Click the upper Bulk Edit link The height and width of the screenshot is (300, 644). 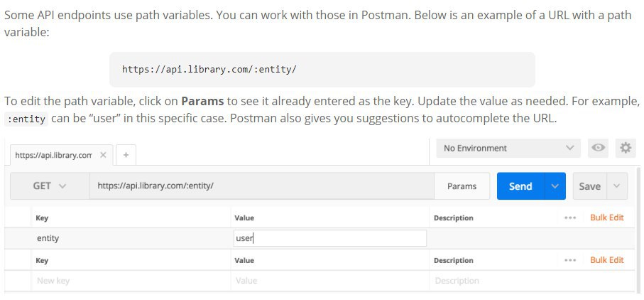coord(606,218)
